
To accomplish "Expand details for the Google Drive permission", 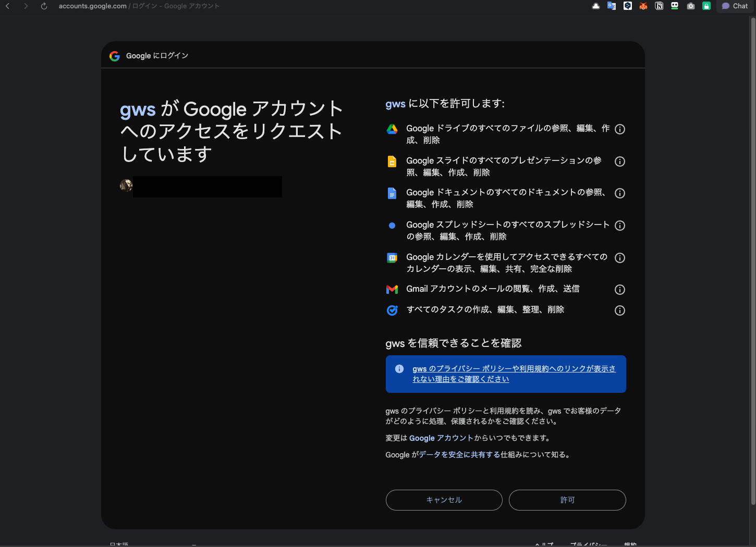I will 620,129.
